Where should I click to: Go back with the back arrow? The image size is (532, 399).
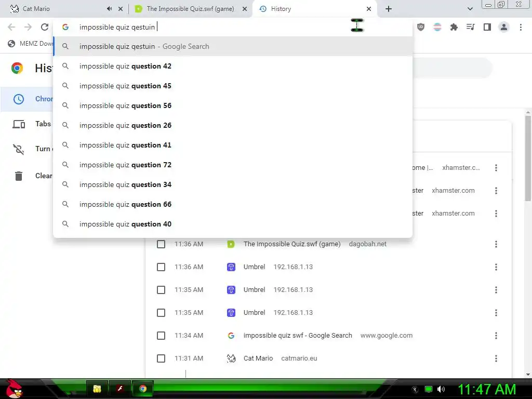tap(11, 27)
